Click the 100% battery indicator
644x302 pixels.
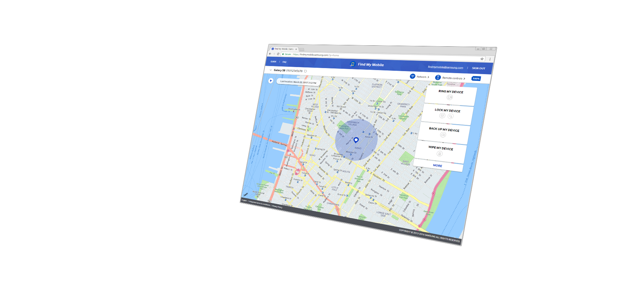point(476,79)
